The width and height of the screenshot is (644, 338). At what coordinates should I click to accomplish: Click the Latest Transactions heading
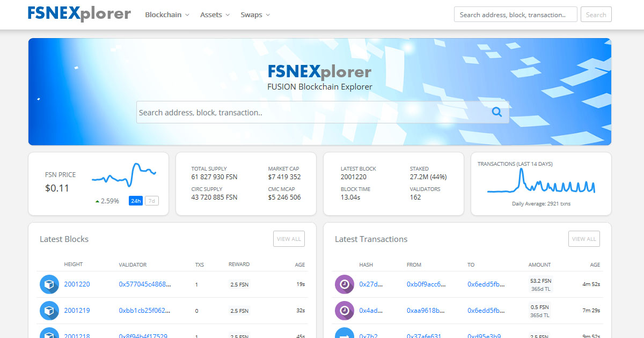tap(371, 239)
